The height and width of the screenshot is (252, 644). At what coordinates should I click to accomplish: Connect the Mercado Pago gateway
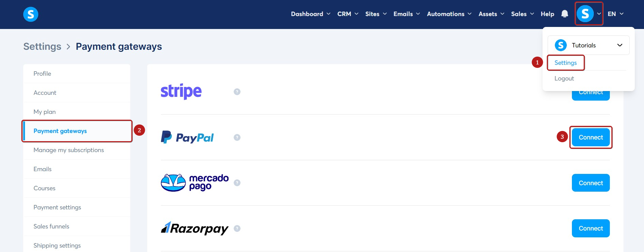tap(591, 183)
